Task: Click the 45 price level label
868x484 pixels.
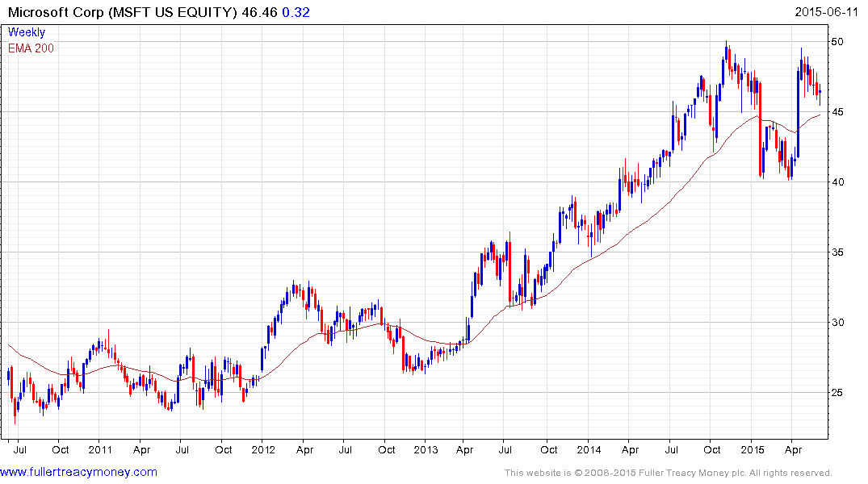Action: pyautogui.click(x=839, y=111)
